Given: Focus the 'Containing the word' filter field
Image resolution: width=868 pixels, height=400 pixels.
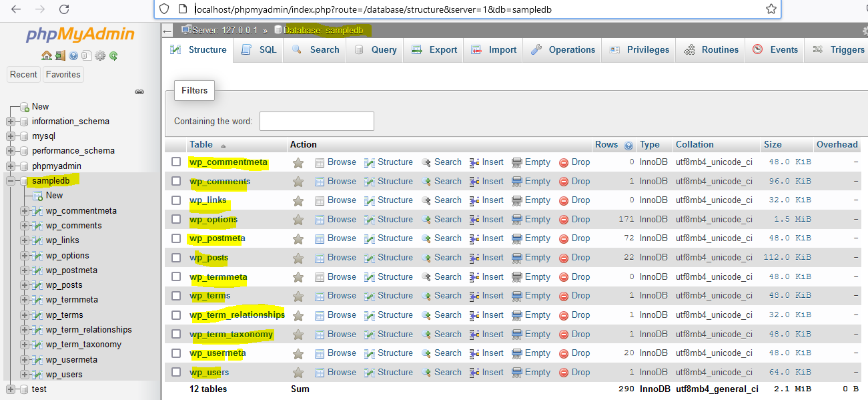Looking at the screenshot, I should coord(316,121).
